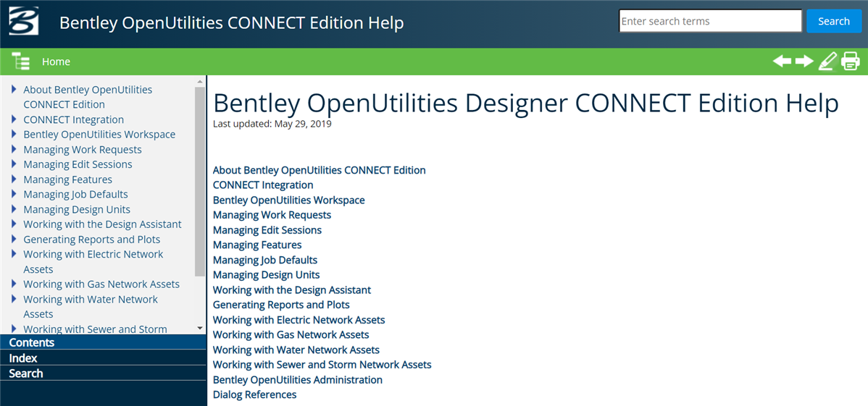Expand Managing Design Units tree node
The height and width of the screenshot is (406, 868).
[14, 209]
